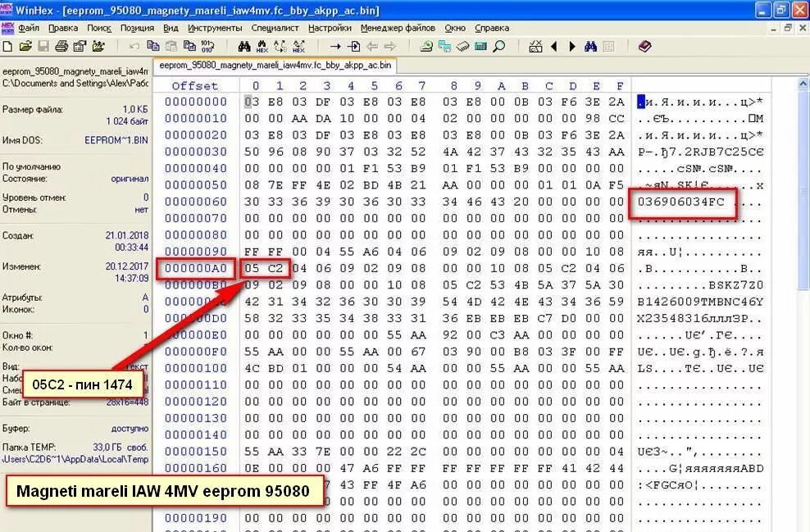Click ASCII text B1426009TMBNC46Y
This screenshot has height=532, width=810.
pyautogui.click(x=700, y=302)
